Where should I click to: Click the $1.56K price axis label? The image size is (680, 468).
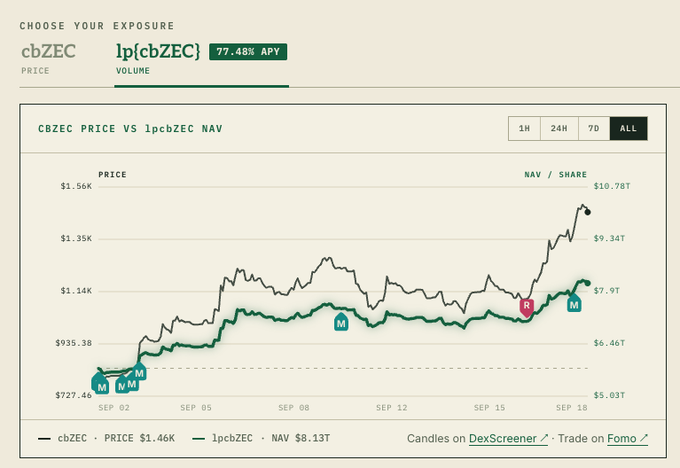click(76, 186)
